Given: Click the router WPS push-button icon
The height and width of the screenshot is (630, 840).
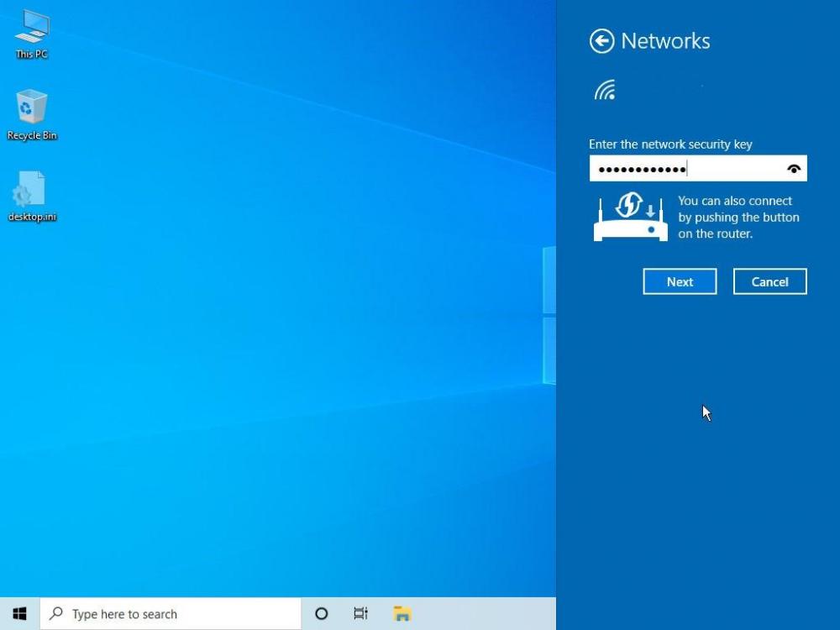Looking at the screenshot, I should click(630, 218).
